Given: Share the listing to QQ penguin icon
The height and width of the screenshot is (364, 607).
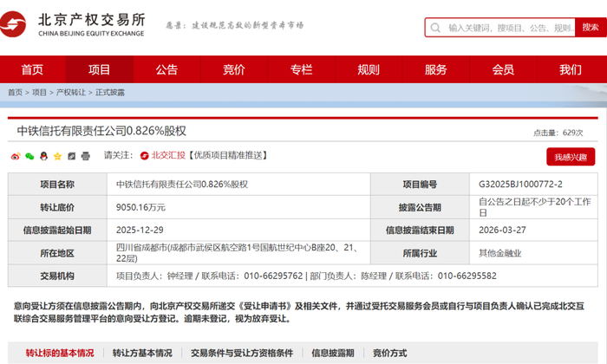Looking at the screenshot, I should [x=43, y=156].
